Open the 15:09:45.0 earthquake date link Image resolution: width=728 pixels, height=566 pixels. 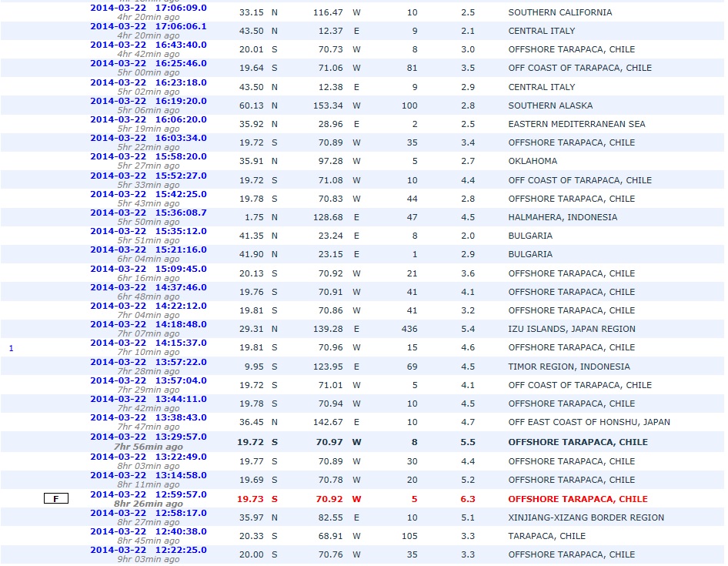(x=149, y=270)
